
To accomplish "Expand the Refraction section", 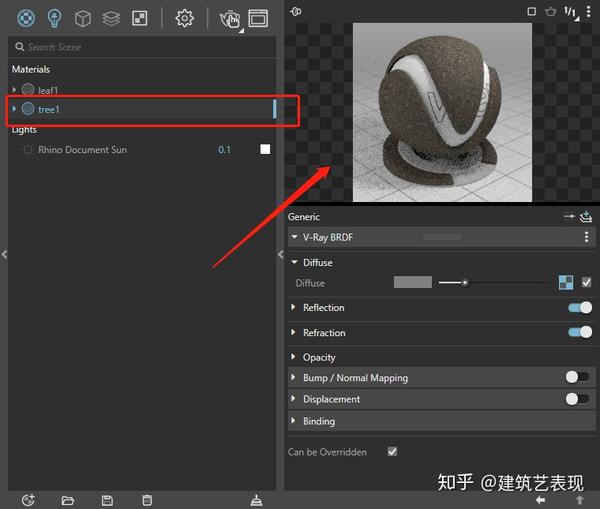I will click(293, 332).
